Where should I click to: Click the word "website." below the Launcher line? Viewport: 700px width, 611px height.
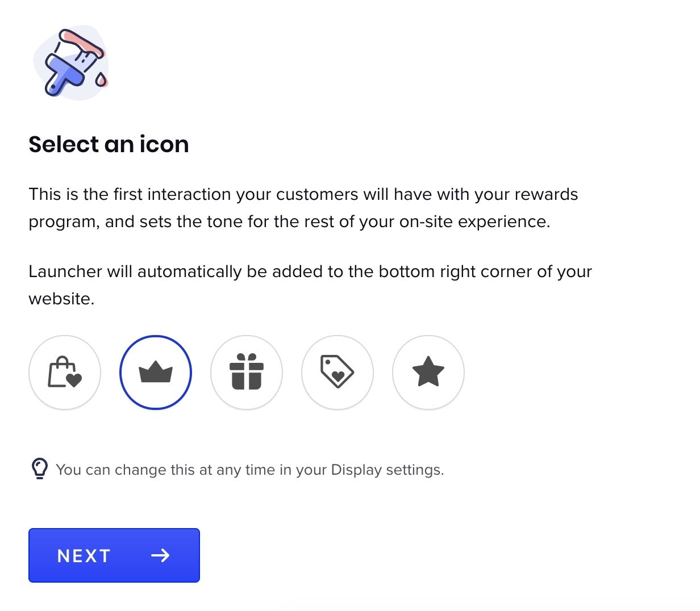(61, 299)
